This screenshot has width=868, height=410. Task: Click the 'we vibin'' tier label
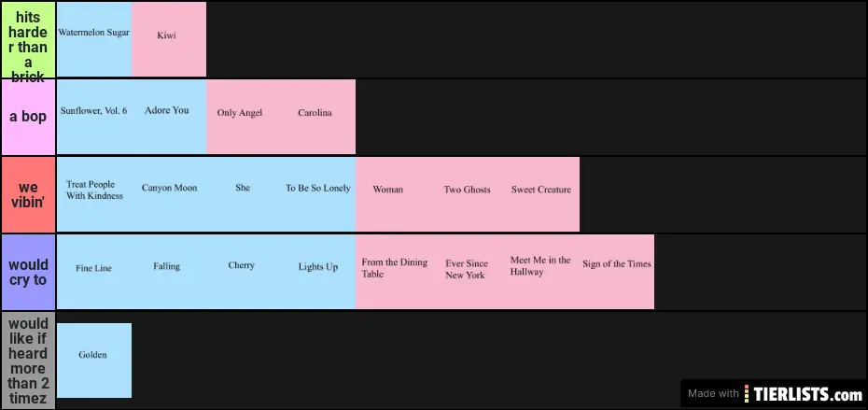[28, 194]
